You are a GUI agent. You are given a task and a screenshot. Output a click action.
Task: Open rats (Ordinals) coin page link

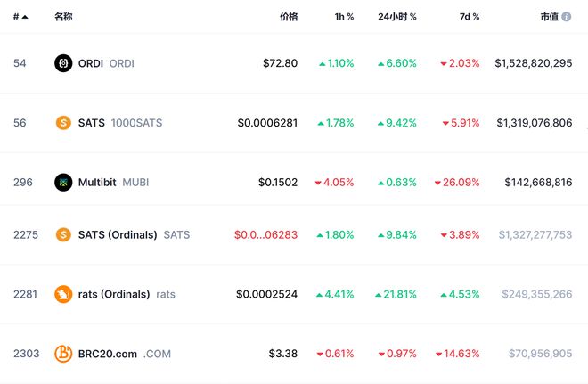point(114,294)
